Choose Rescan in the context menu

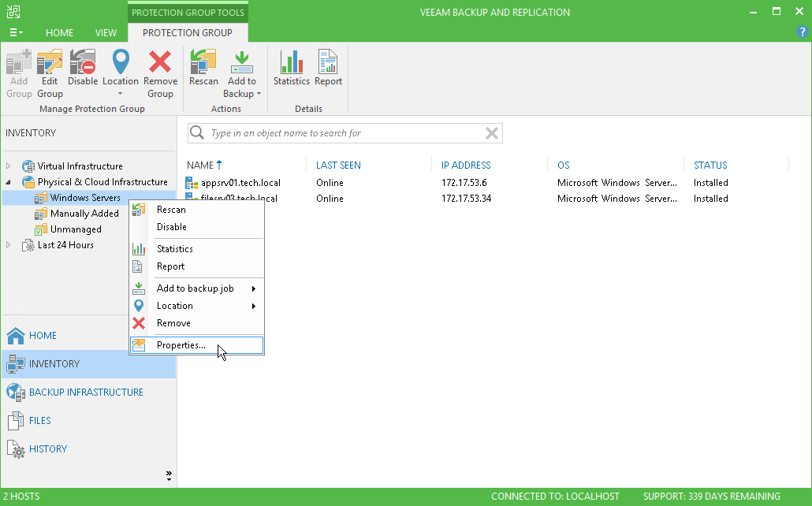tap(197, 209)
